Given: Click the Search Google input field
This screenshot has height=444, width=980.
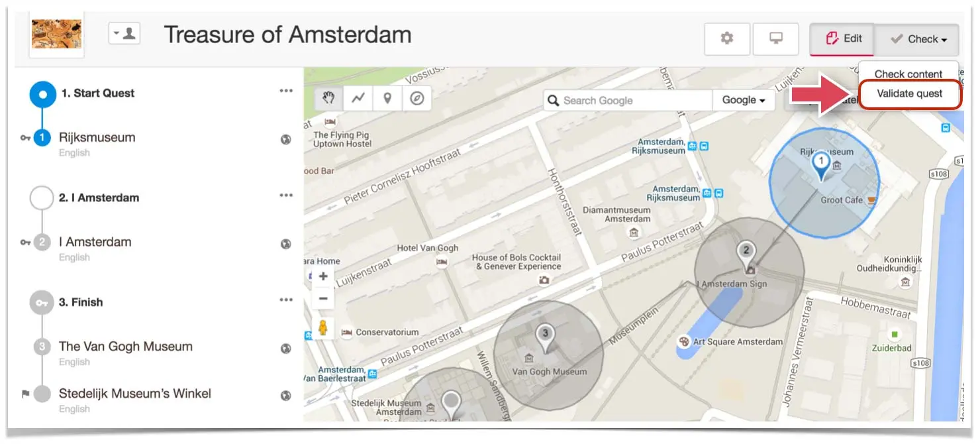Looking at the screenshot, I should (x=628, y=101).
